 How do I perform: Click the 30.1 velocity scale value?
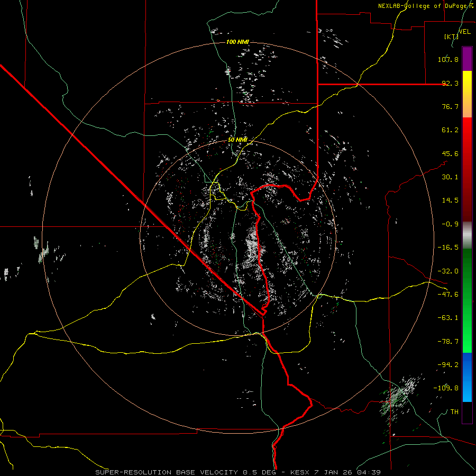coord(450,177)
